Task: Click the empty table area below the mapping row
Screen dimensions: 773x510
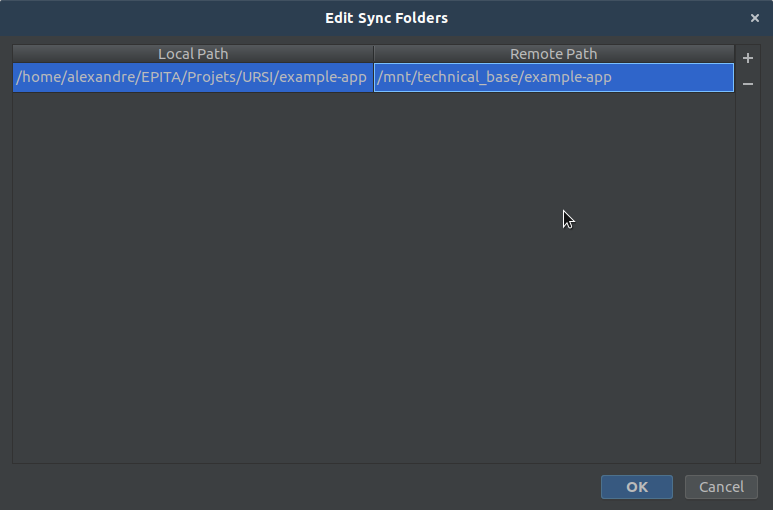Action: pyautogui.click(x=374, y=276)
